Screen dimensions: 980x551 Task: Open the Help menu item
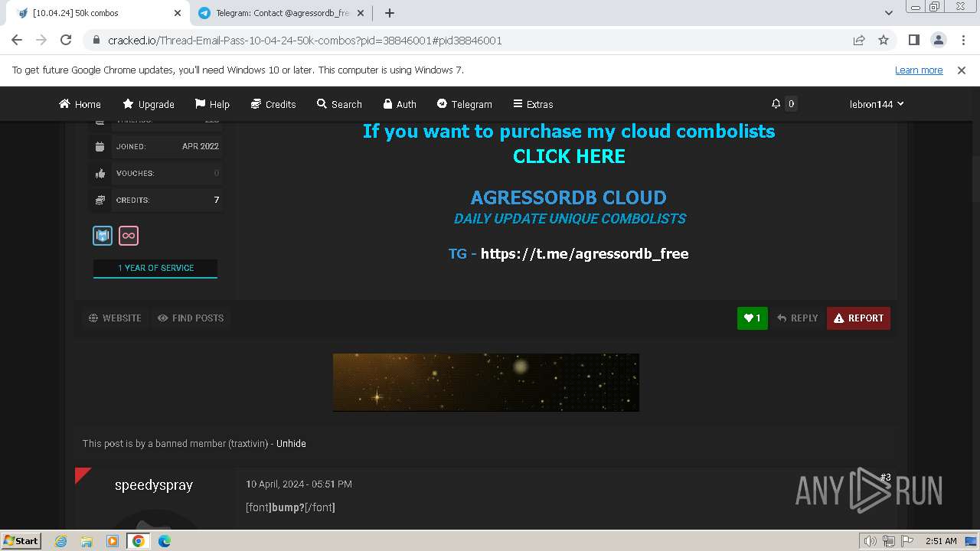pos(212,104)
